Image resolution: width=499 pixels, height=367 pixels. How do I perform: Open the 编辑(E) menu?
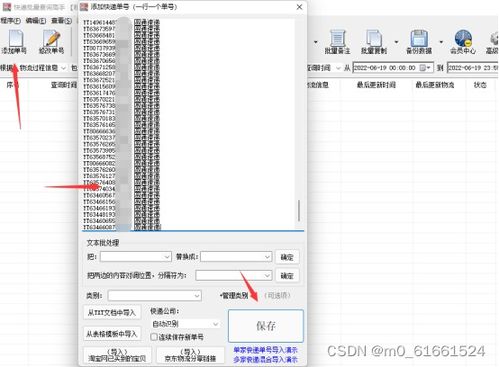(36, 21)
